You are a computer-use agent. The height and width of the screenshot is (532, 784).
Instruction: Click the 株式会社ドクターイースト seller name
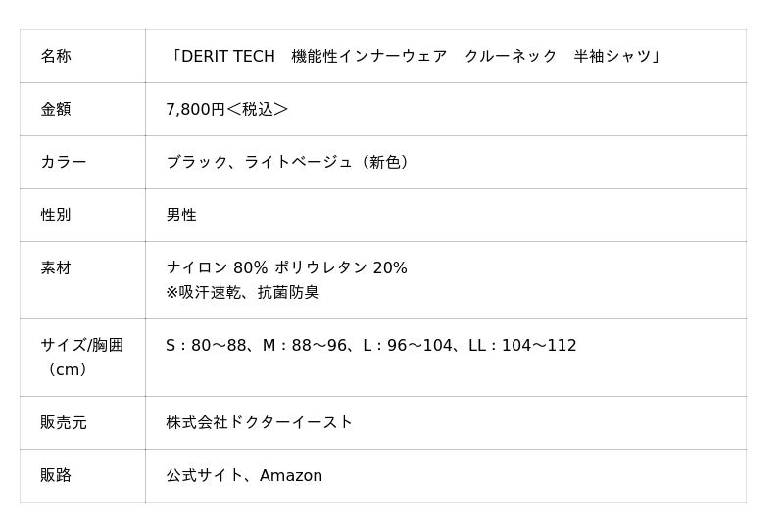259,422
